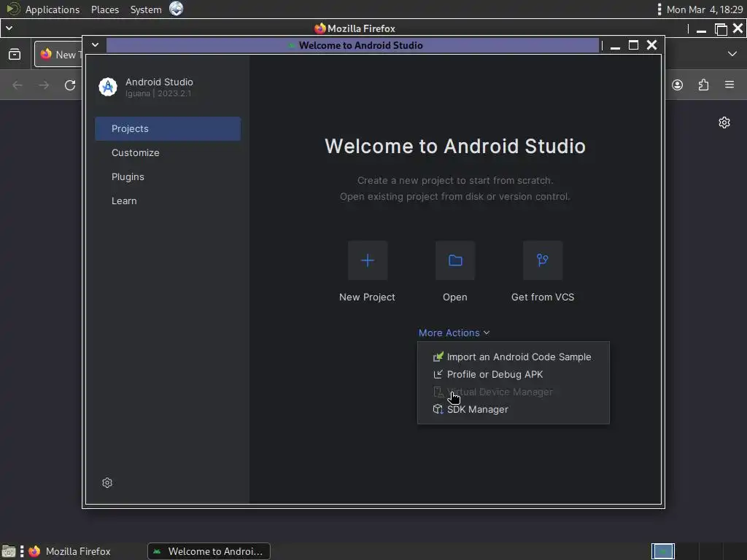The height and width of the screenshot is (560, 747).
Task: Open Android Studio window menu chevron
Action: pyautogui.click(x=96, y=44)
